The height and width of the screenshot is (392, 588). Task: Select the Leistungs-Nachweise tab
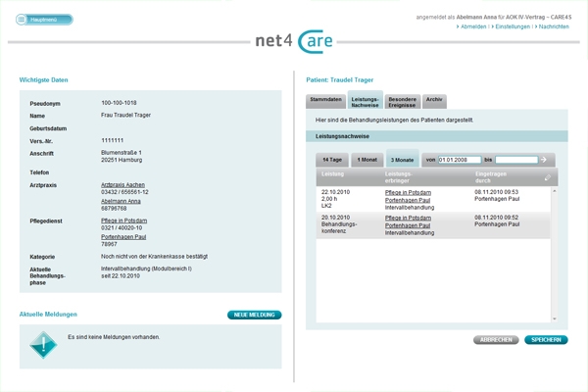366,101
